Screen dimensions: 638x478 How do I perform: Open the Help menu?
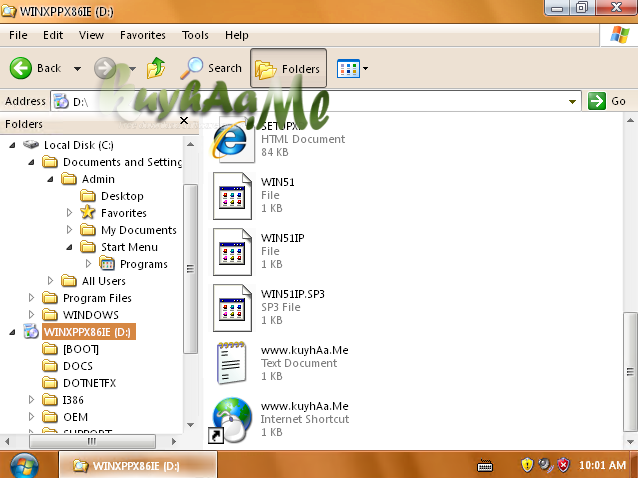point(237,35)
